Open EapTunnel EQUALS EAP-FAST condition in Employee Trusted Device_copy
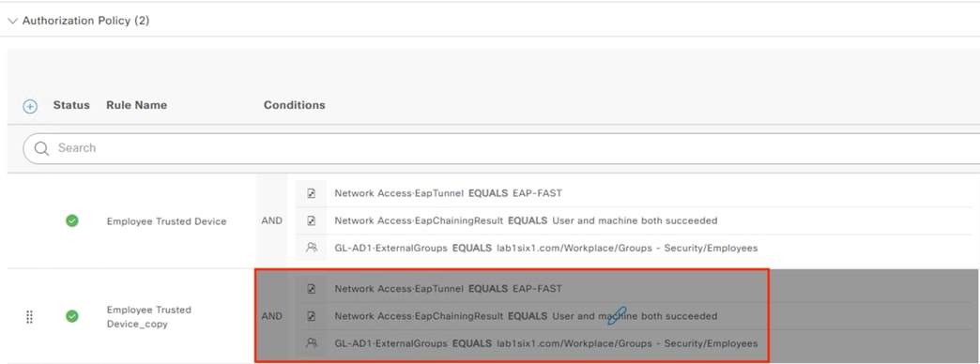 click(x=448, y=289)
